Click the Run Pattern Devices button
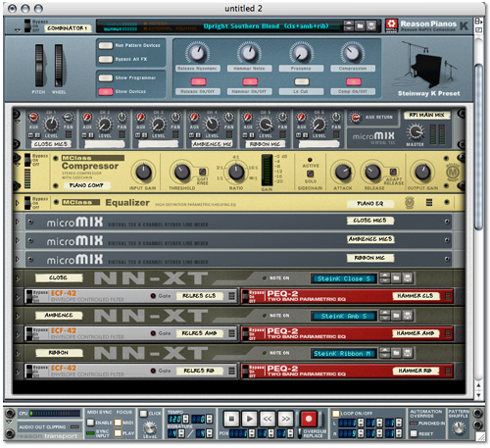490x448 pixels. click(x=106, y=45)
